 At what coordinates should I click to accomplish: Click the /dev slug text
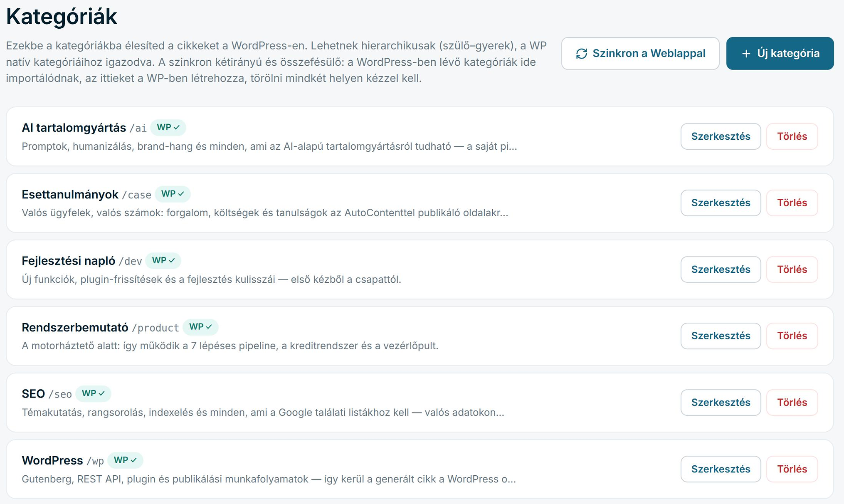[130, 262]
